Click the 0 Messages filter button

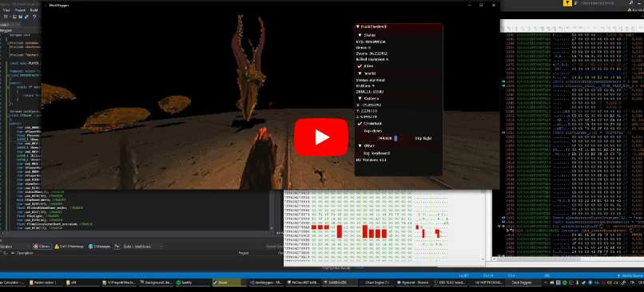click(x=99, y=247)
